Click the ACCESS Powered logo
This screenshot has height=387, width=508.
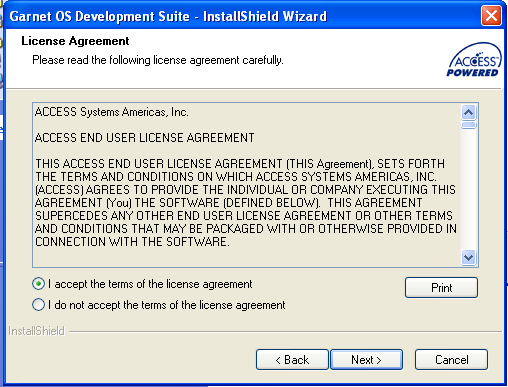click(473, 60)
